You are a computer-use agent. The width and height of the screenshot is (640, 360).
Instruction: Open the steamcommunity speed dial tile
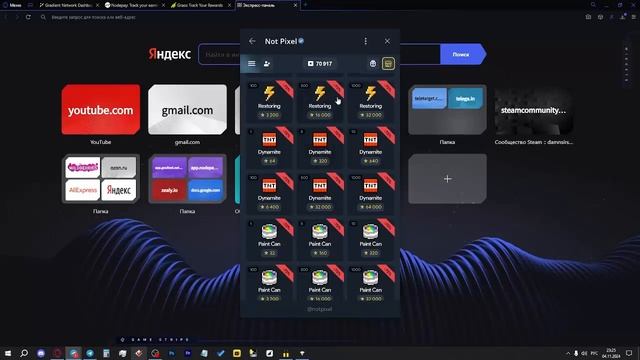click(x=533, y=109)
